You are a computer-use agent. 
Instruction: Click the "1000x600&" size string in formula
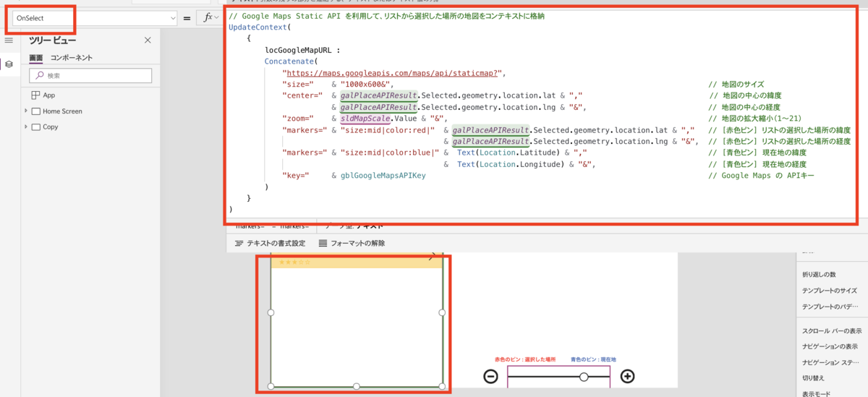(367, 85)
